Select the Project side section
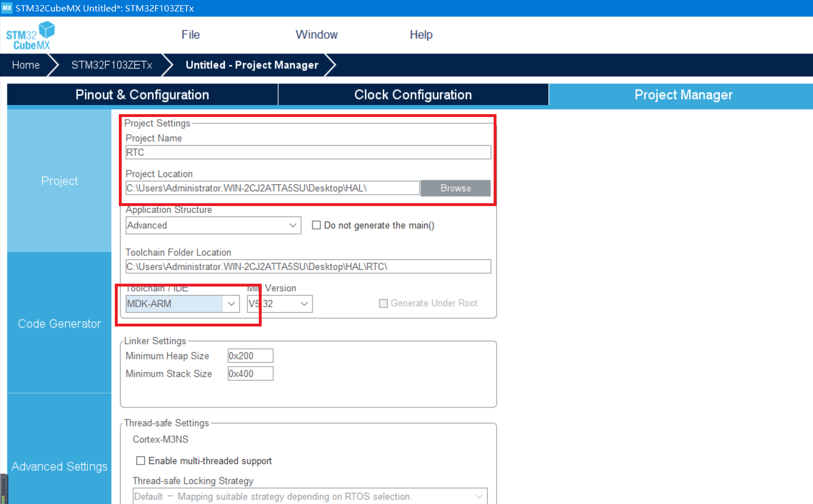Screen dimensions: 813x504 tap(59, 181)
